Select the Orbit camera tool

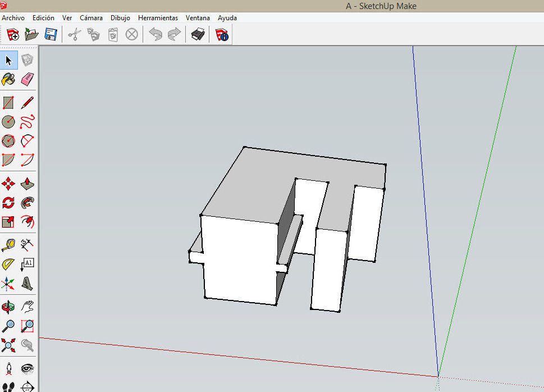(8, 307)
